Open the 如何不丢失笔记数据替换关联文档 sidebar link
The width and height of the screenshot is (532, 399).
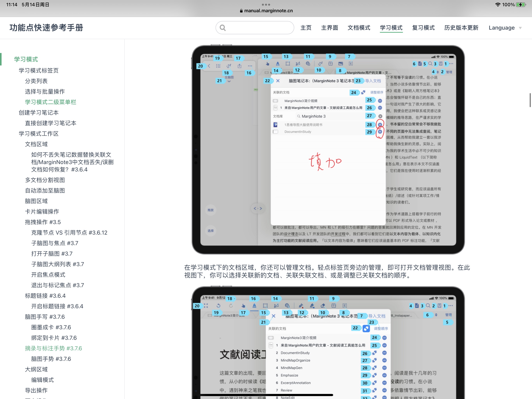[72, 162]
